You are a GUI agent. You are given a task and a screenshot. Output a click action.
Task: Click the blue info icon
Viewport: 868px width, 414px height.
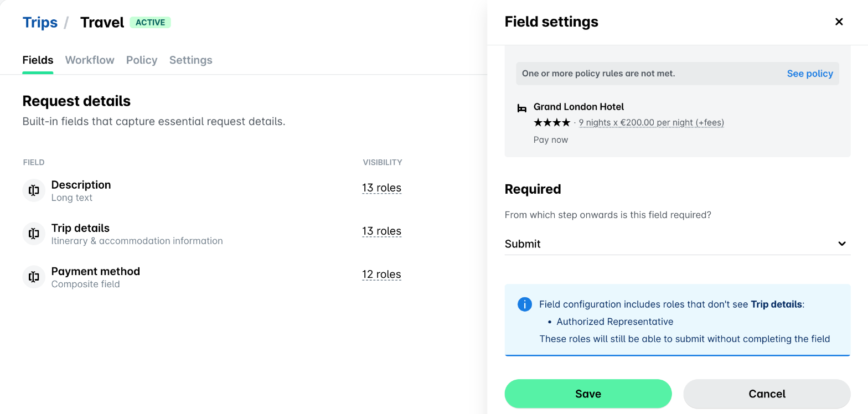tap(524, 304)
